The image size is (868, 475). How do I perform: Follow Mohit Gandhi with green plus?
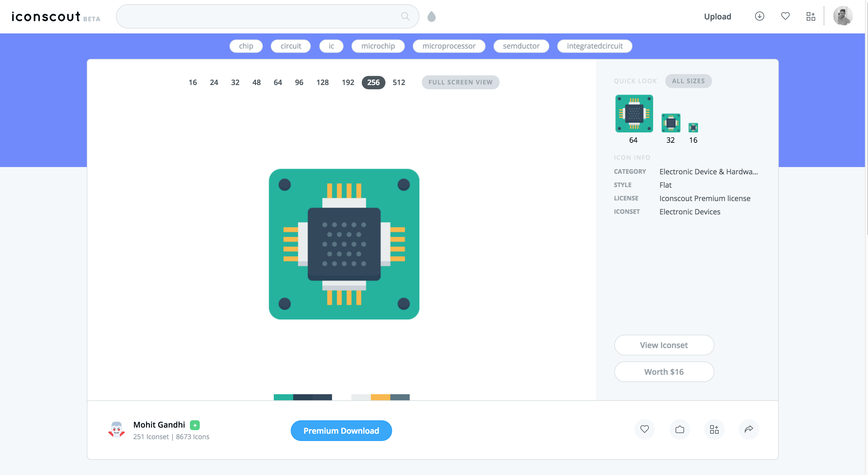click(195, 425)
